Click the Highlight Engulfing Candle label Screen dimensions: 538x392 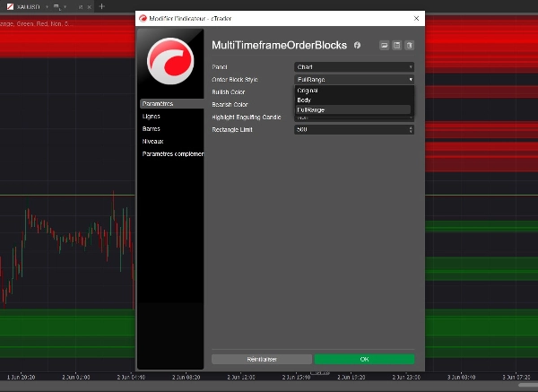247,117
